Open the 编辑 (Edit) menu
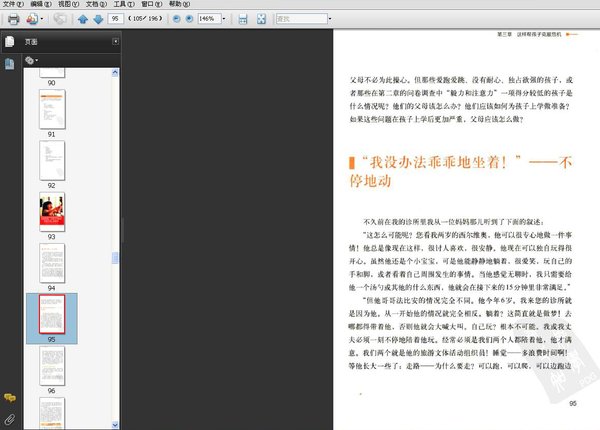 pyautogui.click(x=41, y=4)
